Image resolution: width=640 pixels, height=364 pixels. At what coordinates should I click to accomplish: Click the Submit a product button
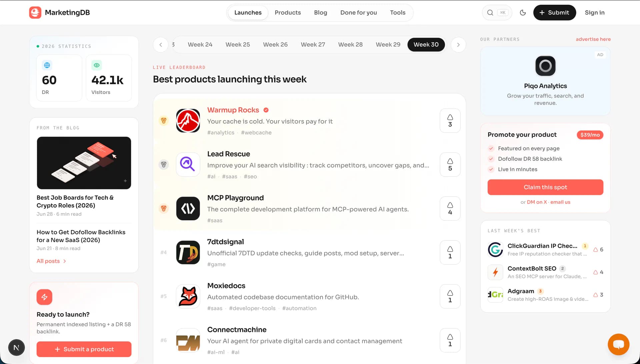click(84, 349)
